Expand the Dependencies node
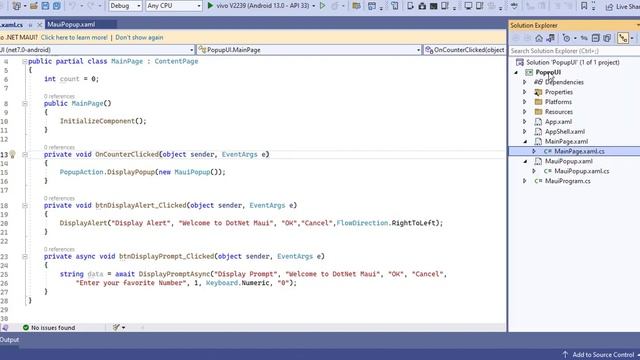Screen dimensions: 640x360 [525, 82]
